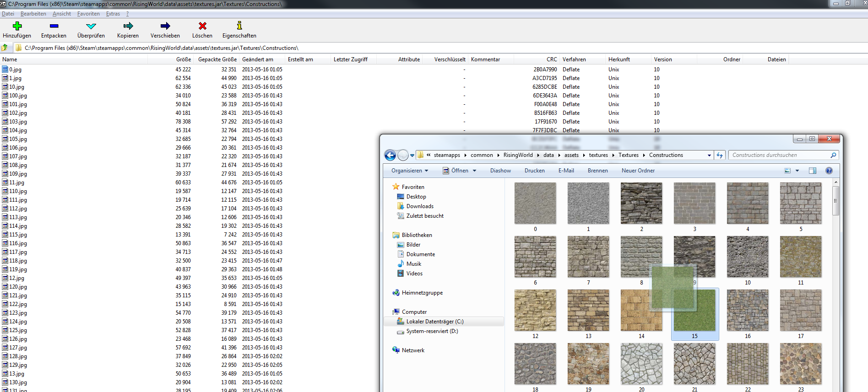Toggle the Explorer preview pane button
The image size is (868, 392).
click(813, 171)
